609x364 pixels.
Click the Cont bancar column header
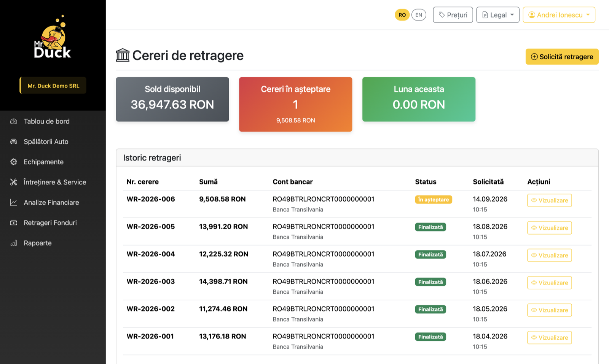[293, 182]
